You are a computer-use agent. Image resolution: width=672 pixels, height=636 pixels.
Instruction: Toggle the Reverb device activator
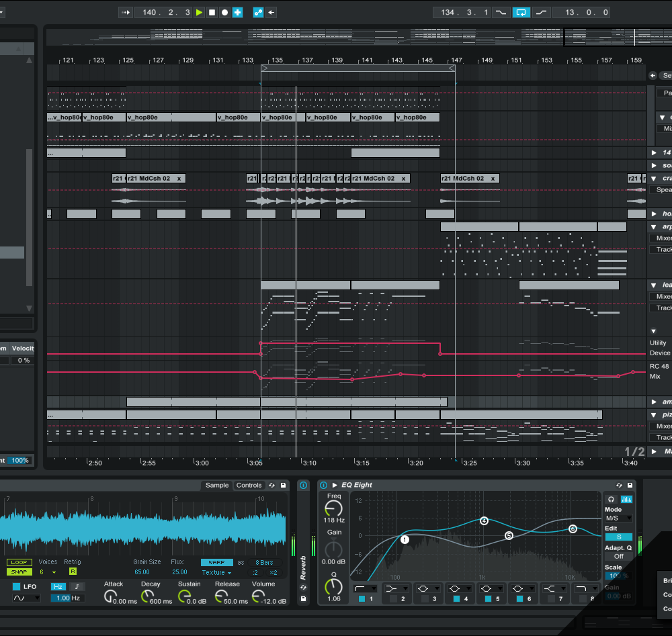click(x=303, y=486)
